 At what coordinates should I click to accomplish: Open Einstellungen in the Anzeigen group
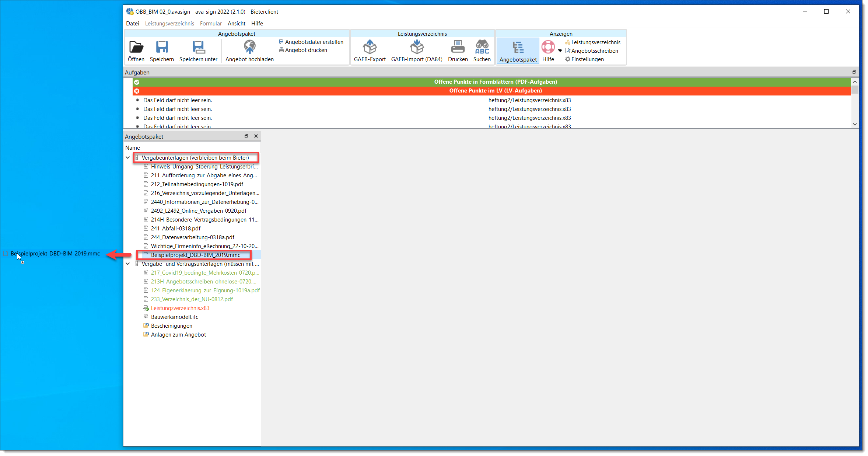(584, 59)
